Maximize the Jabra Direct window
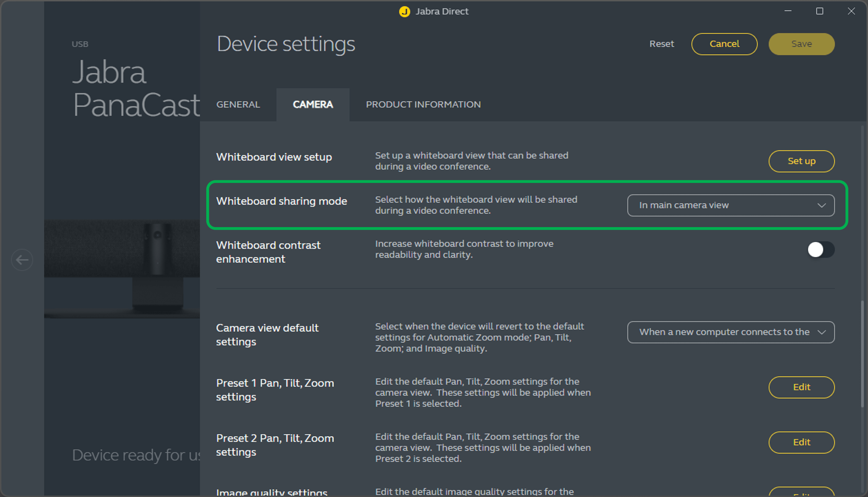 tap(820, 11)
